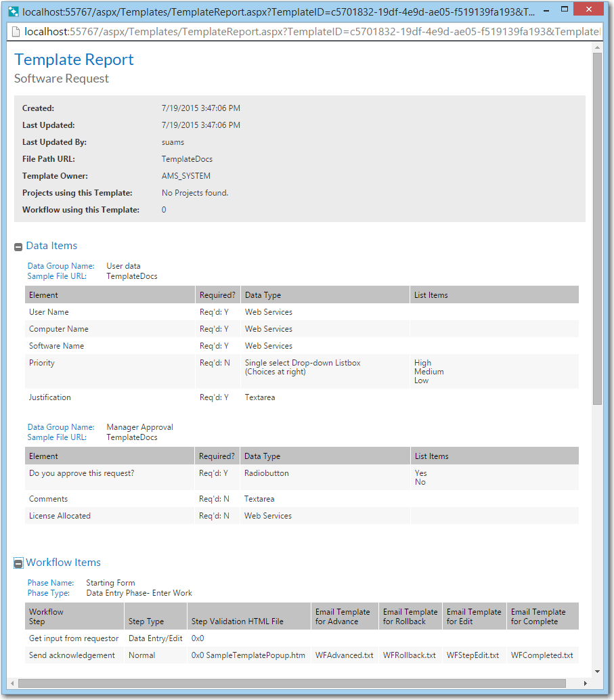Image resolution: width=614 pixels, height=700 pixels.
Task: Click 'AMS_SYSTEM' template owner value
Action: click(x=185, y=176)
